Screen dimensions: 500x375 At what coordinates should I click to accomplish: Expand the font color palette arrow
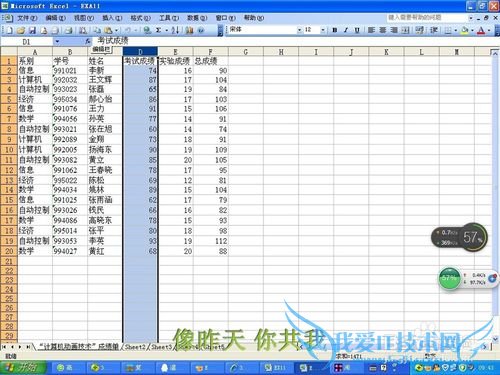point(489,30)
